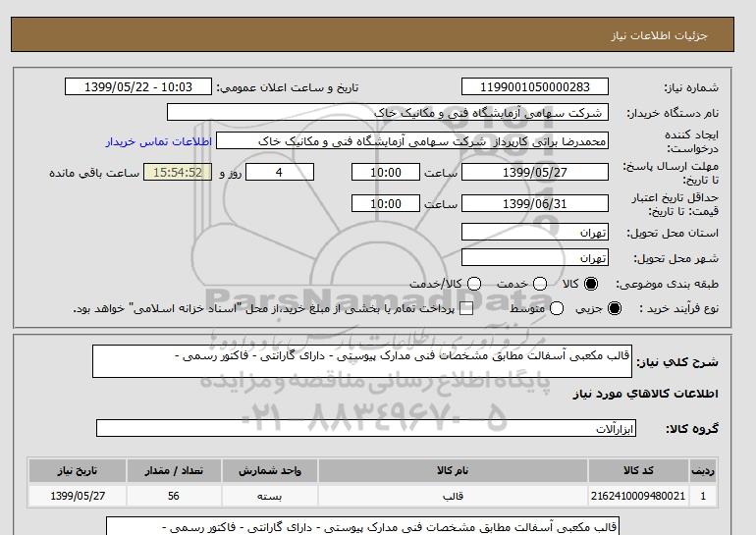Image resolution: width=756 pixels, height=535 pixels.
Task: Click need number field 1199001050000283
Action: click(535, 86)
